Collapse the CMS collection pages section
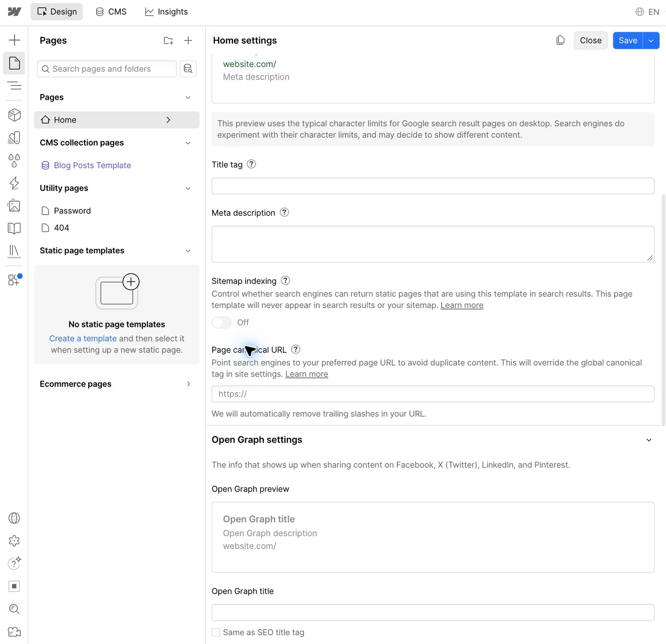 188,143
